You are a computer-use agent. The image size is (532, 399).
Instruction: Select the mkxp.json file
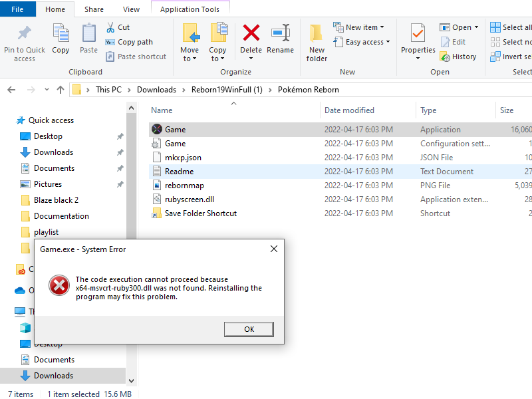[x=340, y=158]
